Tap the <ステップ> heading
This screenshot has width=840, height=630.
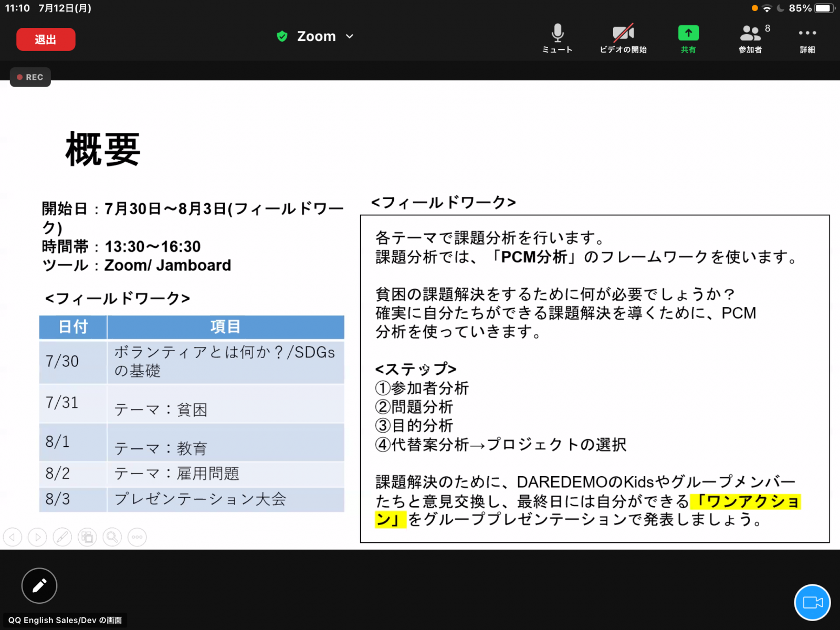pyautogui.click(x=416, y=369)
